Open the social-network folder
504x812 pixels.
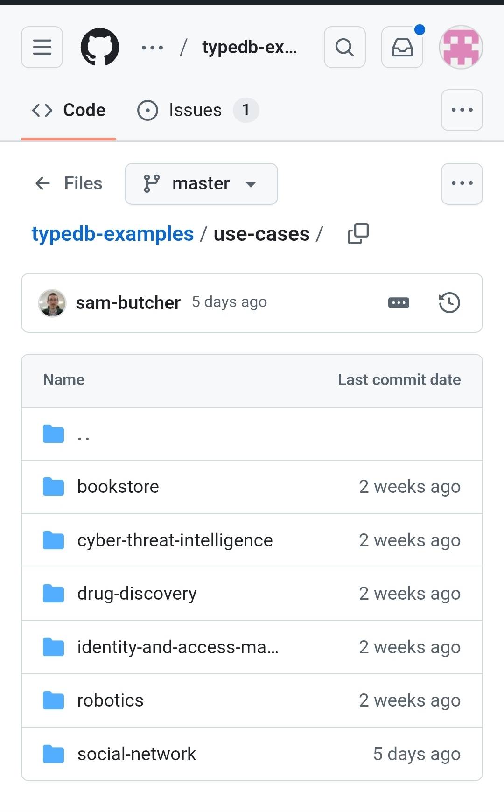[x=137, y=754]
